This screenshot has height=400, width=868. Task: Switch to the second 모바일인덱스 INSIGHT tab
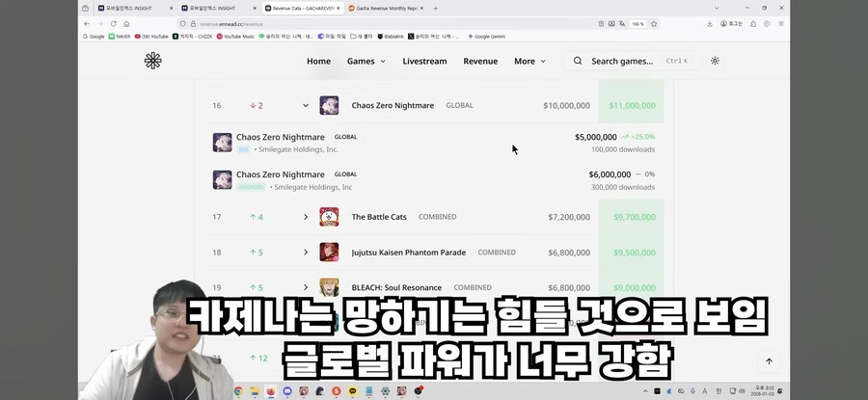click(219, 9)
